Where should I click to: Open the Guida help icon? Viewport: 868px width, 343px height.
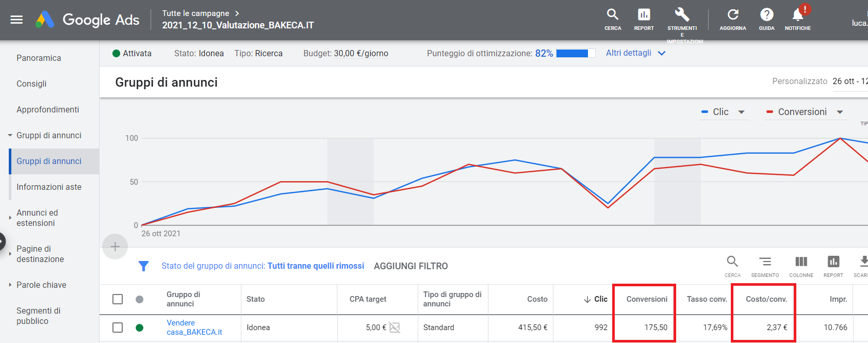click(x=766, y=15)
